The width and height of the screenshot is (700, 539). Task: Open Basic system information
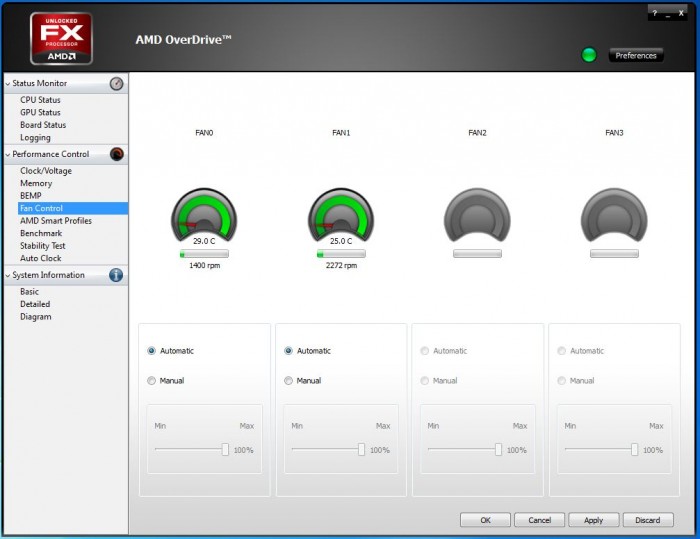tap(29, 292)
